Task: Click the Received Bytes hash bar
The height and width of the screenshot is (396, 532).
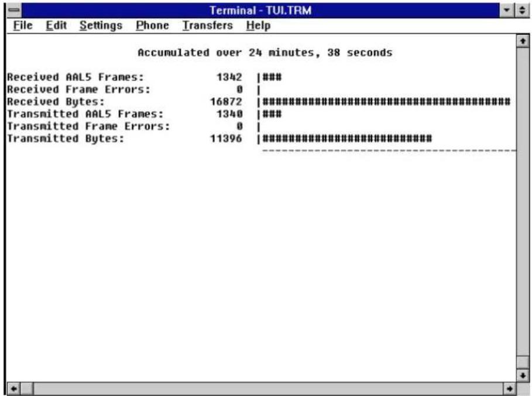Action: click(386, 101)
